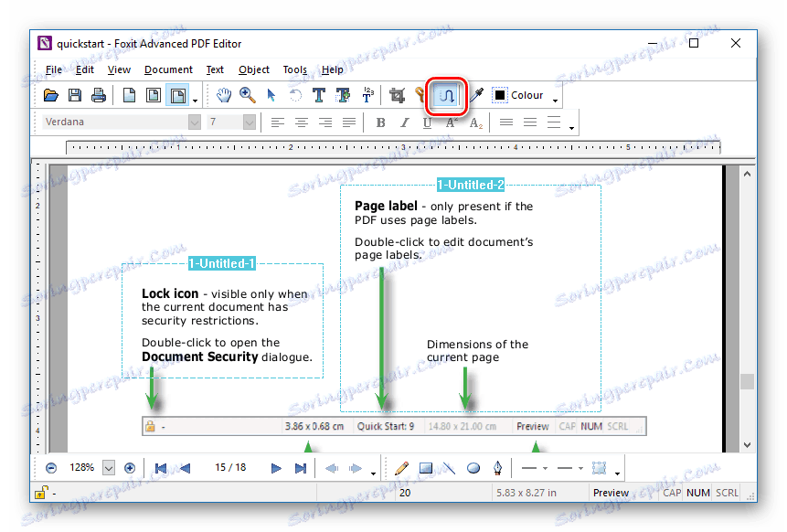Save the document with the floppy icon
The image size is (787, 532).
coord(75,95)
